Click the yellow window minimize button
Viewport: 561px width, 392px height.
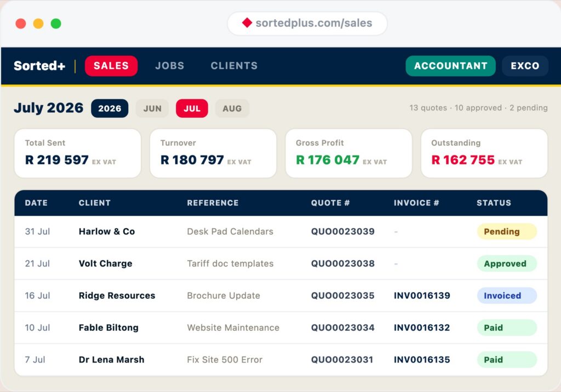[x=38, y=24]
